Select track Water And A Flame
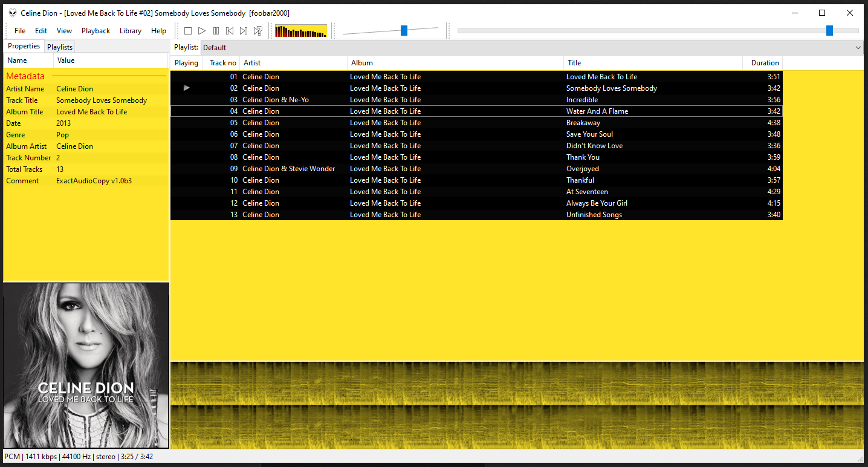This screenshot has width=868, height=467. click(x=476, y=111)
